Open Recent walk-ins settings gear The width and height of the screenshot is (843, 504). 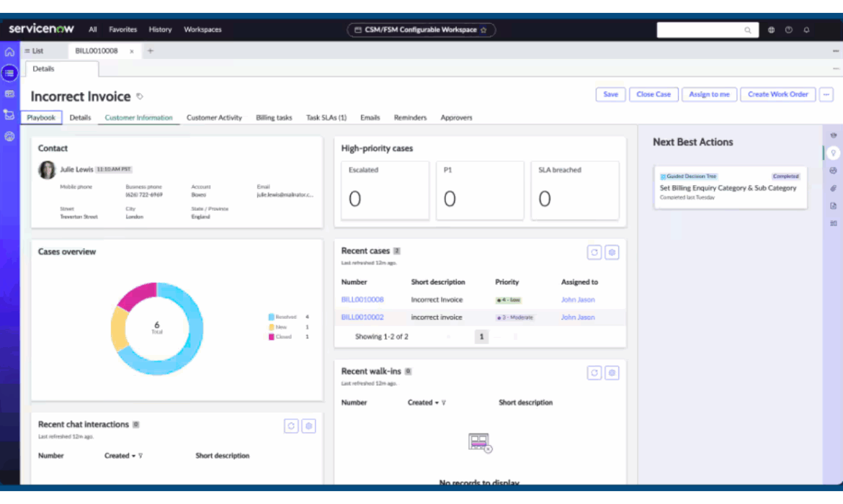pyautogui.click(x=612, y=372)
